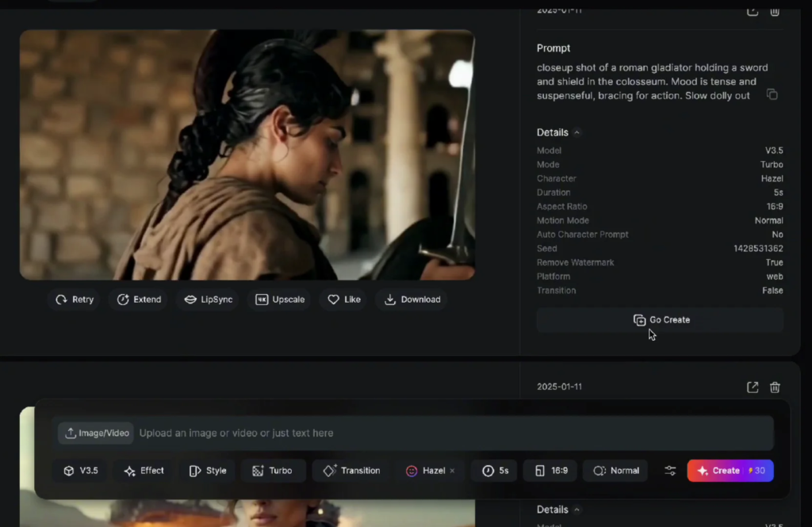Open the Effect menu
This screenshot has height=527, width=812.
click(144, 471)
